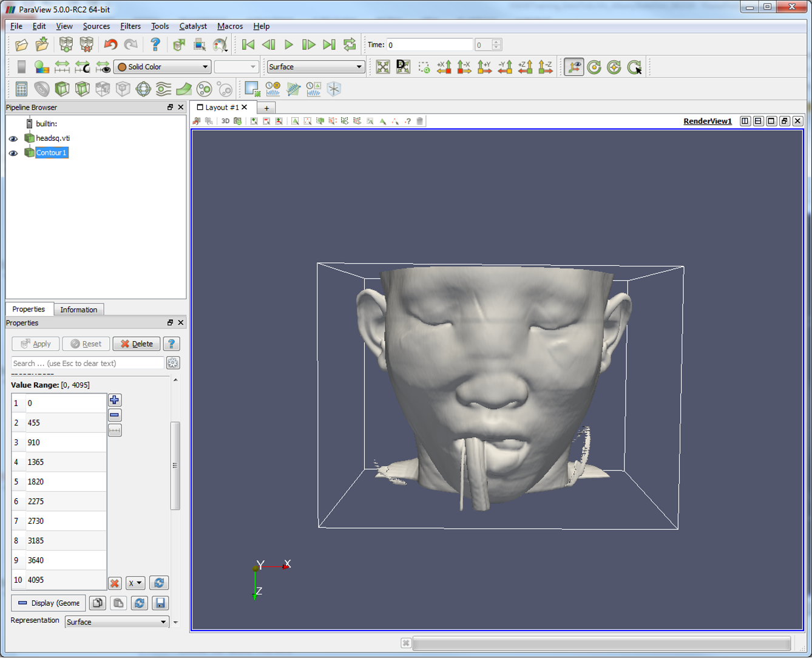Open the Filters menu
This screenshot has width=812, height=658.
(130, 26)
